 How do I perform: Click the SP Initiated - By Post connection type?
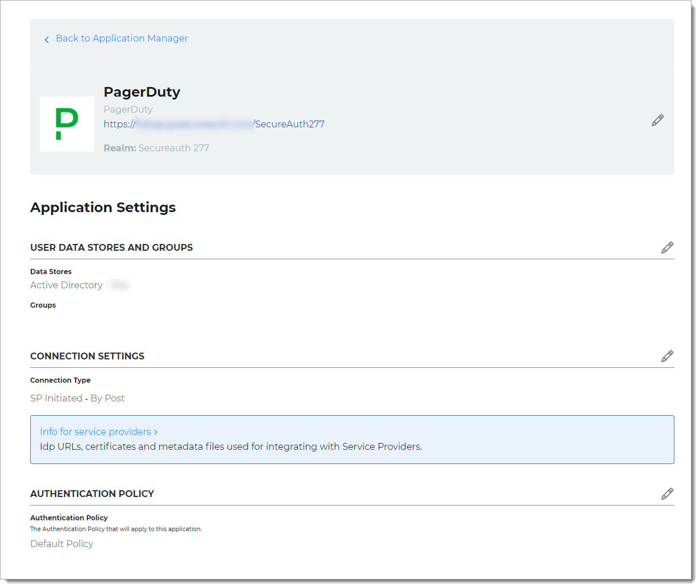pos(77,398)
